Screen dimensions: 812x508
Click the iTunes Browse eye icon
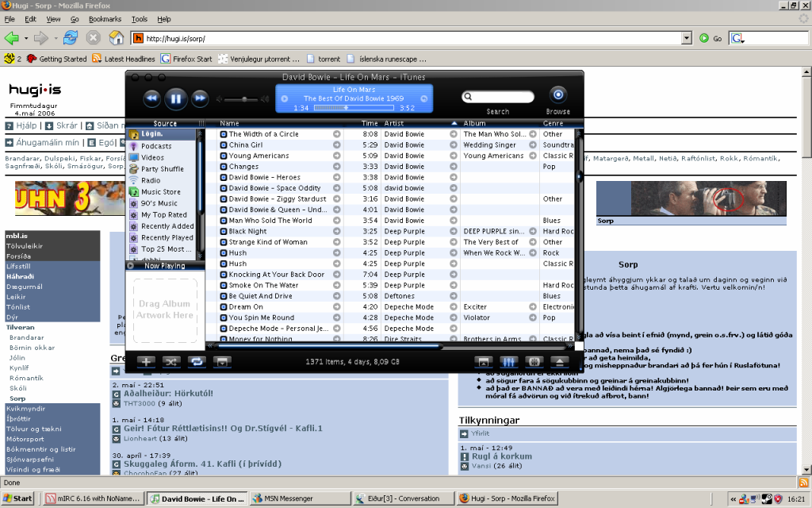coord(557,95)
